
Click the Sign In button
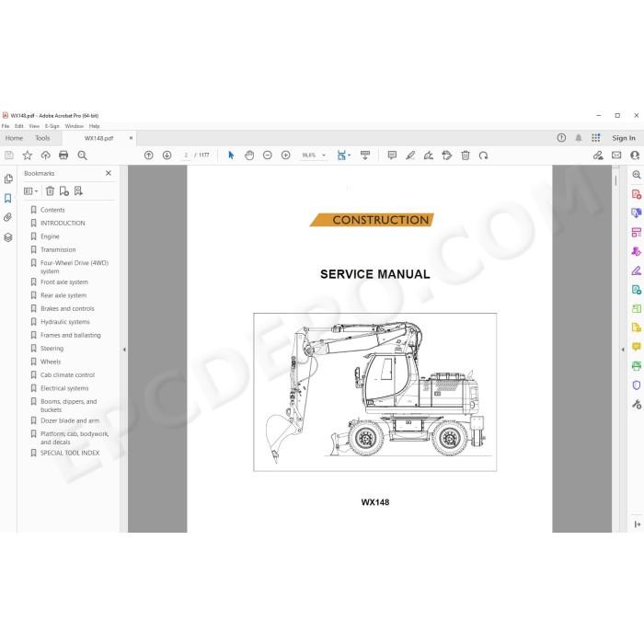[x=624, y=138]
